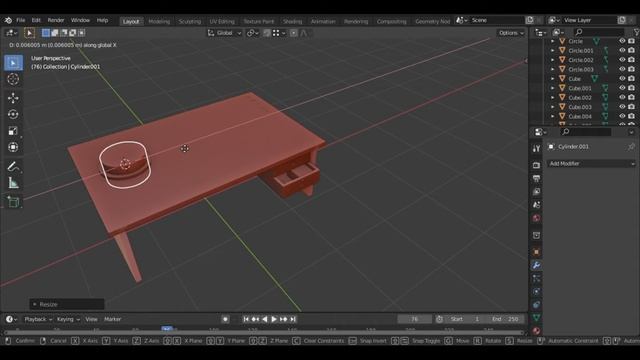Hide Circle.001 in viewport via eye icon
The height and width of the screenshot is (360, 640).
[x=622, y=50]
